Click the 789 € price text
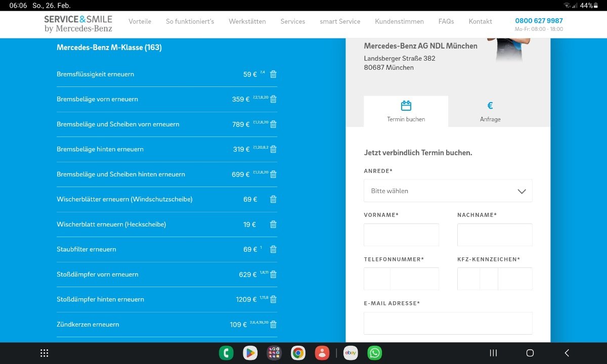Viewport: 607px width, 364px height. pos(241,124)
